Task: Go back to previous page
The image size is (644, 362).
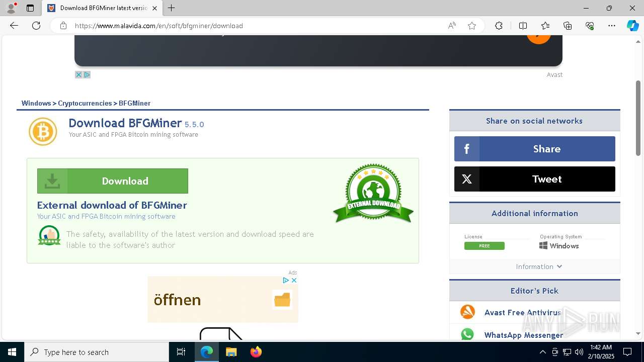Action: (x=14, y=26)
